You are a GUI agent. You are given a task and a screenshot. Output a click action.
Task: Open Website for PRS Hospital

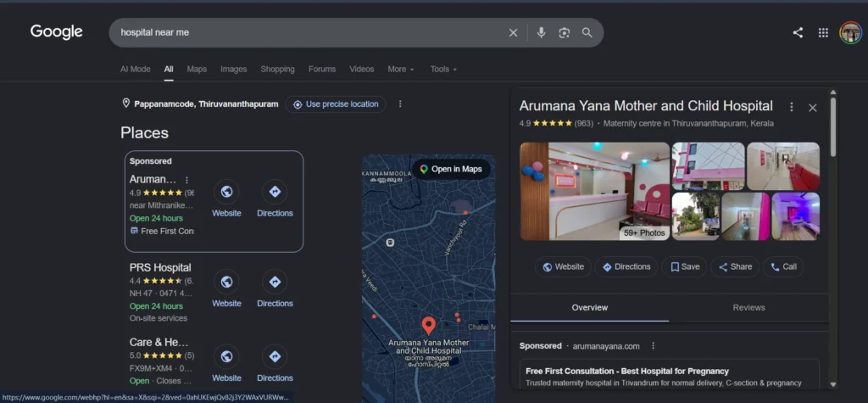[x=226, y=288]
